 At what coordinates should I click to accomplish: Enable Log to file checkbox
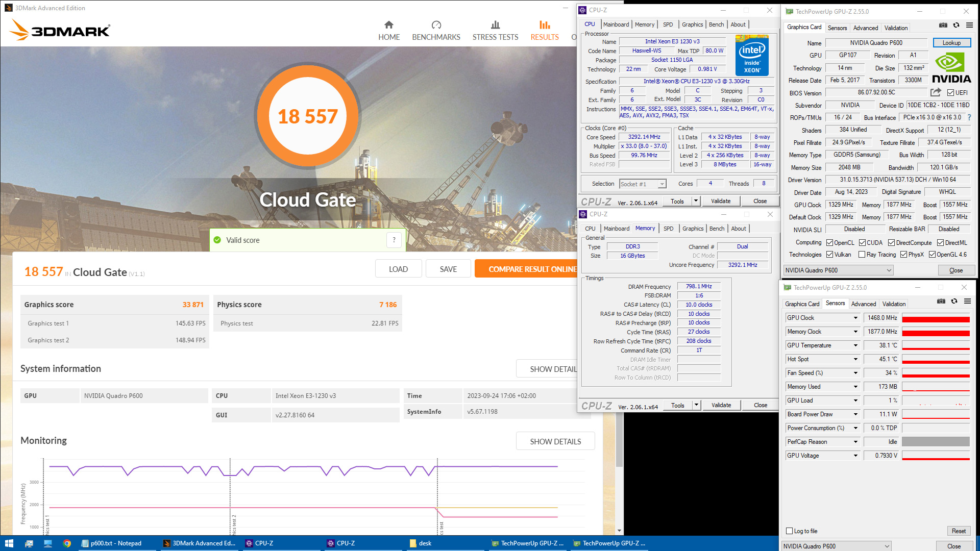click(x=789, y=531)
